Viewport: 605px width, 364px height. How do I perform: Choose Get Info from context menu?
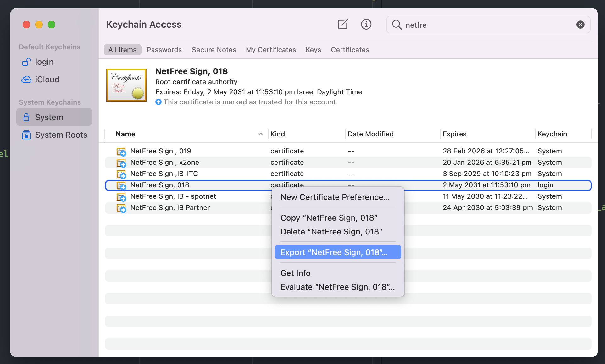[x=338, y=273]
